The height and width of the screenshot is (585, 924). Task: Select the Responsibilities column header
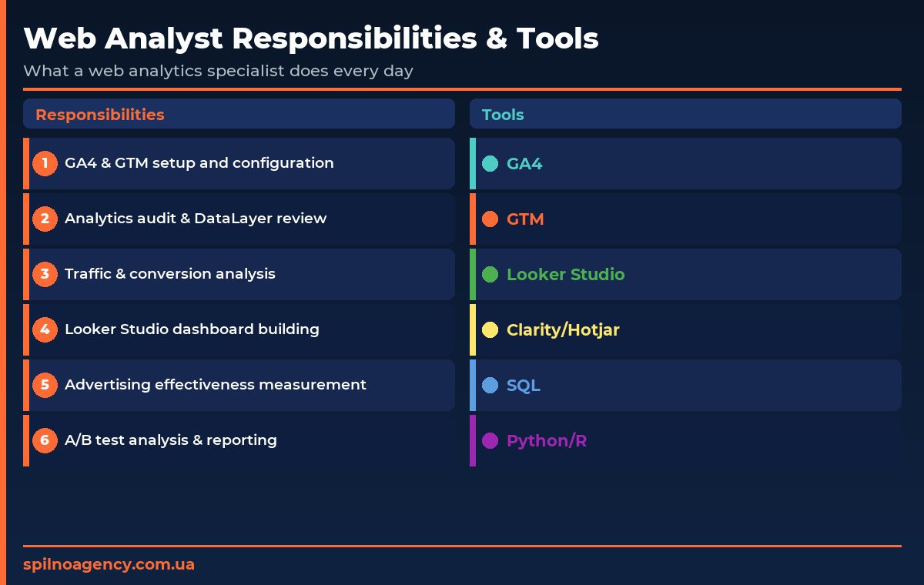(239, 114)
